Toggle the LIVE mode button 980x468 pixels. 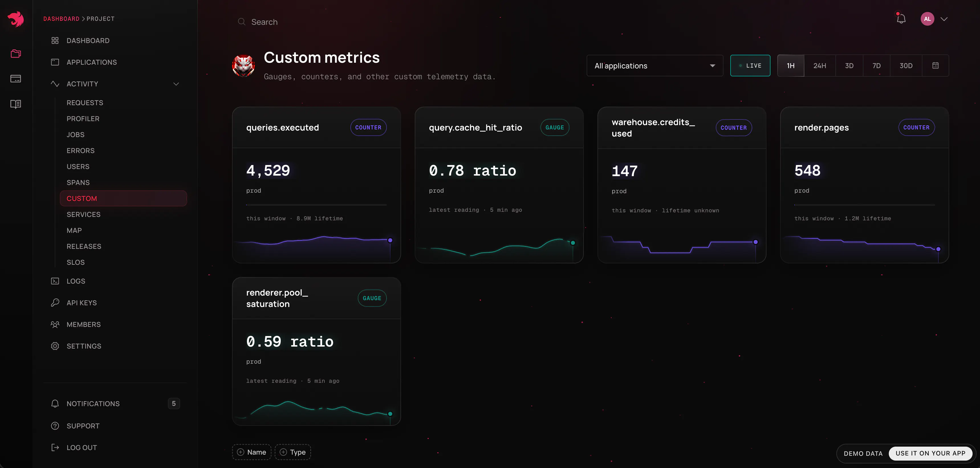pos(750,66)
